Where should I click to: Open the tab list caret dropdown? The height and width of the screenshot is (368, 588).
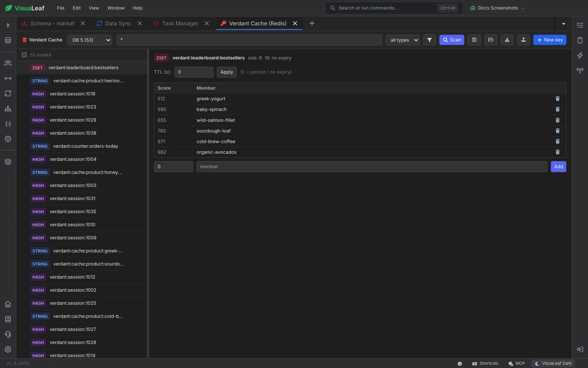point(563,24)
